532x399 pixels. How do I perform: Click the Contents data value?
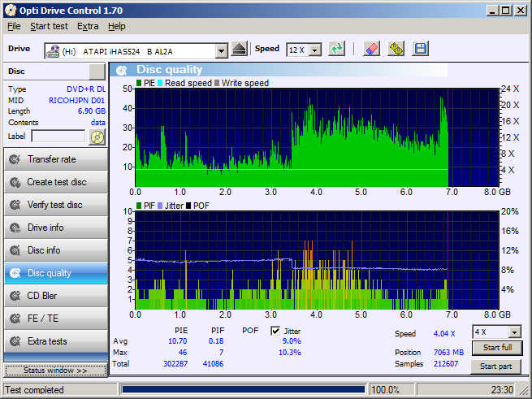pos(98,123)
